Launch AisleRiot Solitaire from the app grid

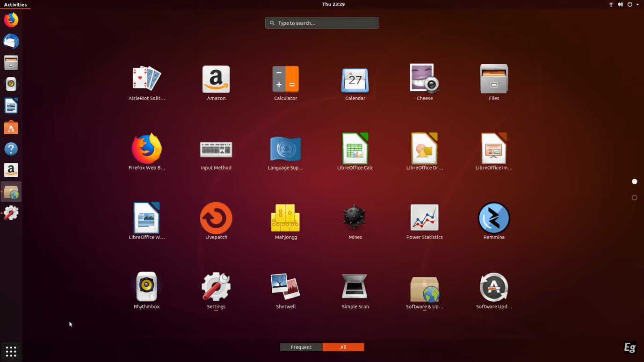click(147, 83)
